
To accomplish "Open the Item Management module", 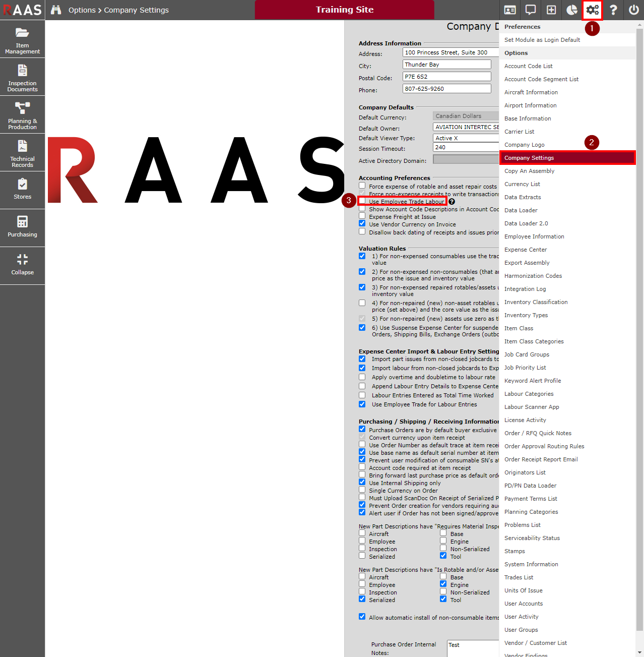I will tap(22, 39).
